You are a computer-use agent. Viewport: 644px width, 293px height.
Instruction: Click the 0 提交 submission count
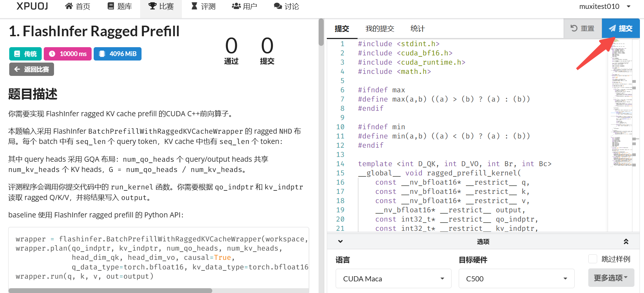[267, 51]
